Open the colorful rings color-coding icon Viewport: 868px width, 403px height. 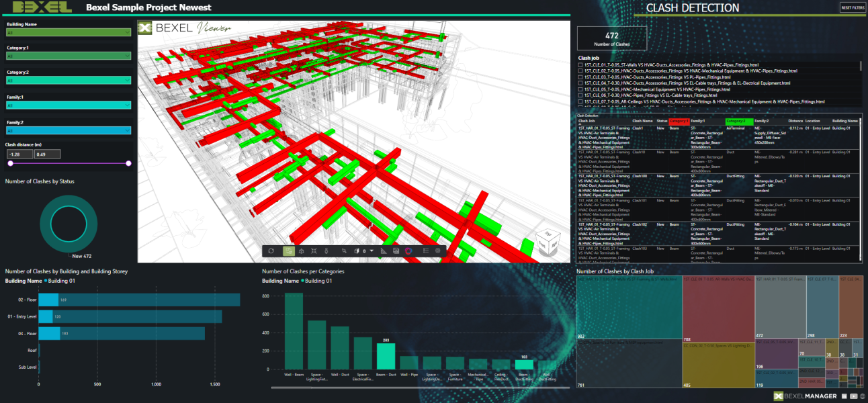point(408,251)
